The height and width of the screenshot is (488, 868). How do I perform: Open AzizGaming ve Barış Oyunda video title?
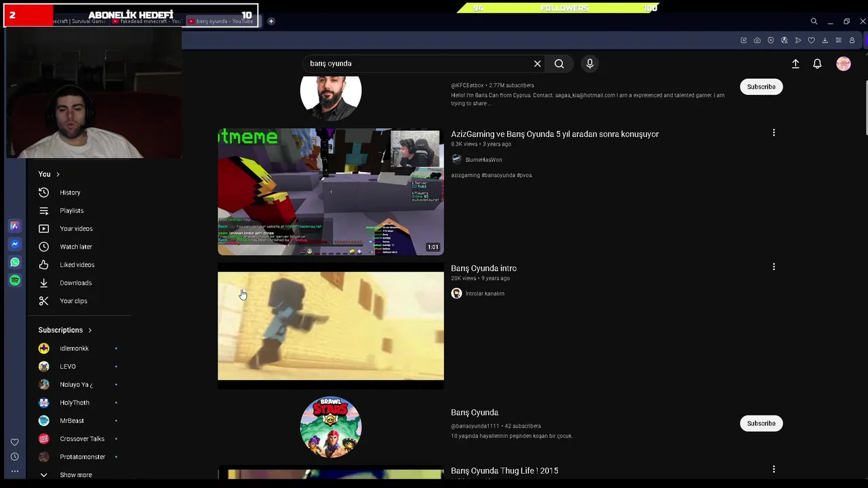click(x=555, y=134)
